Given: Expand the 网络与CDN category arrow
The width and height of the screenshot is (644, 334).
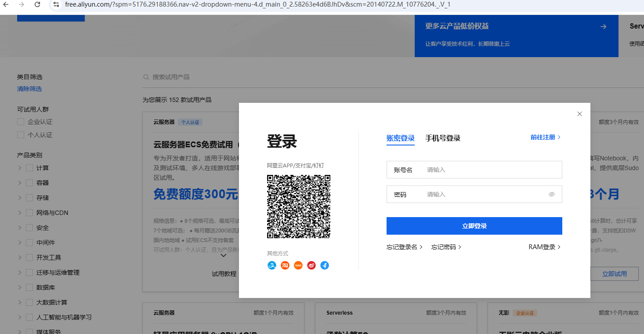Looking at the screenshot, I should [x=20, y=213].
